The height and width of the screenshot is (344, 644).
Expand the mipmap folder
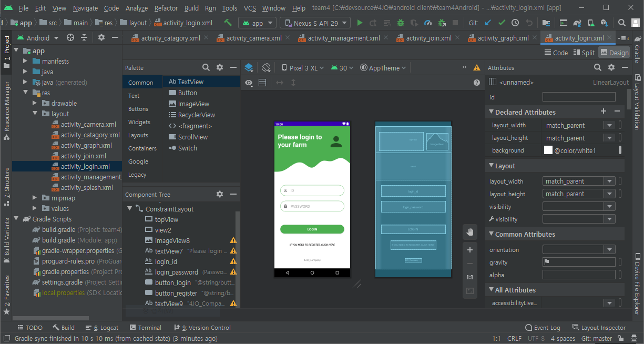pos(35,198)
